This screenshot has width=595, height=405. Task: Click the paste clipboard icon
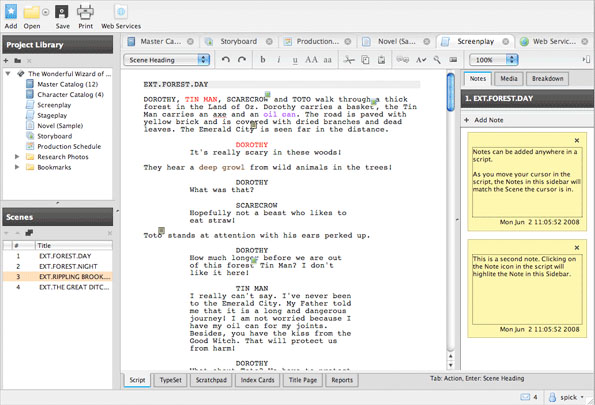pos(381,60)
